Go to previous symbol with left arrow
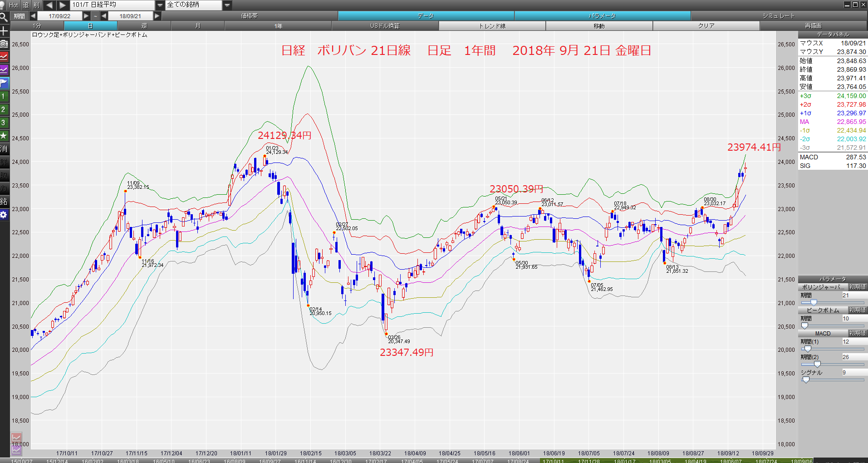 [x=49, y=5]
